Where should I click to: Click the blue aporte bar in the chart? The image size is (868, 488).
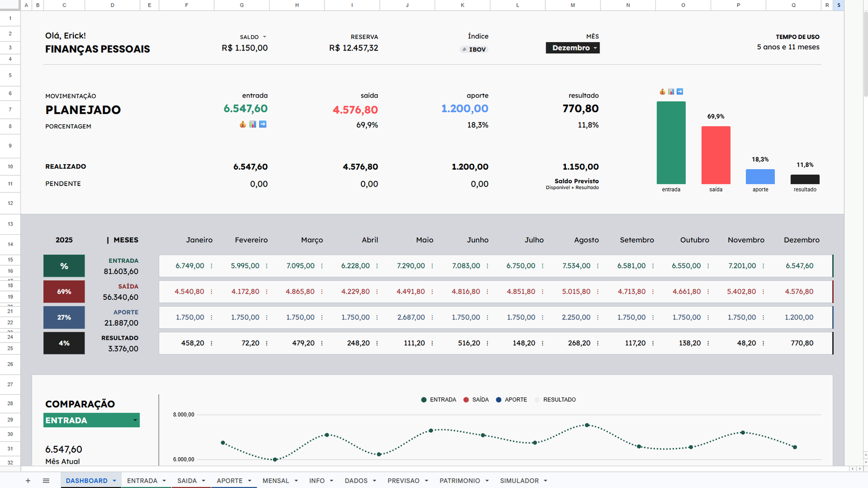coord(760,177)
